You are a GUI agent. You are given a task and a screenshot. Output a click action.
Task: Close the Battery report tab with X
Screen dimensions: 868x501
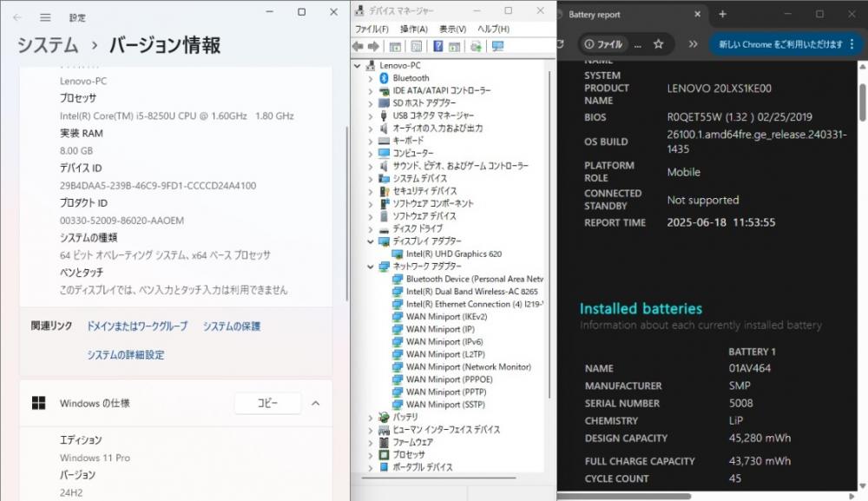698,15
